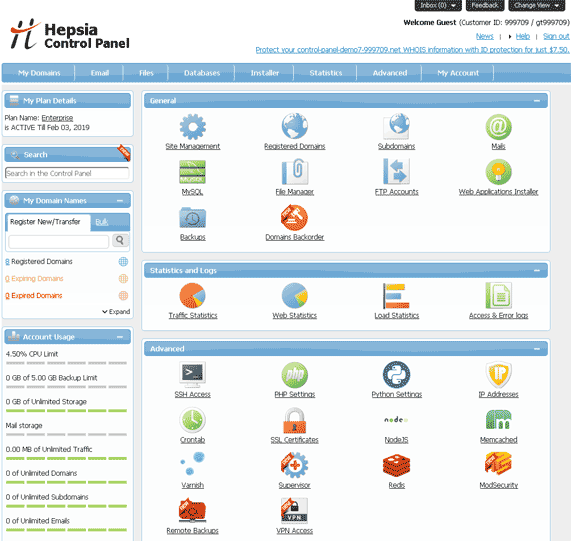This screenshot has width=571, height=541.
Task: Click the Enterprise plan name link
Action: click(57, 118)
